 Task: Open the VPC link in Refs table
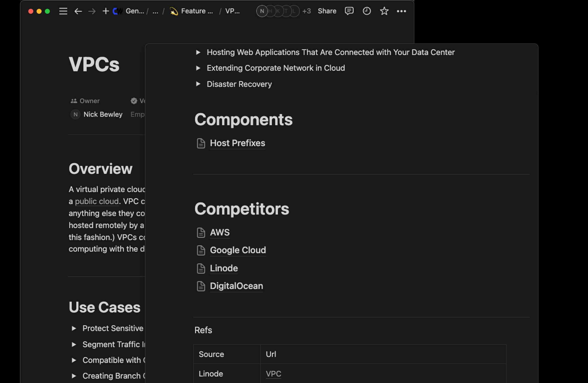[273, 374]
